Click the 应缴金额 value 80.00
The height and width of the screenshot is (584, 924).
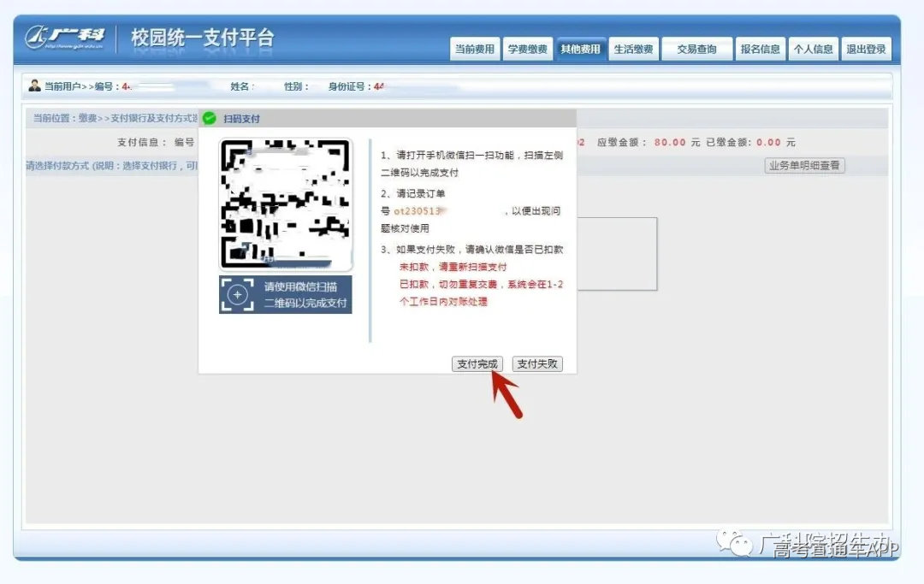(x=670, y=143)
